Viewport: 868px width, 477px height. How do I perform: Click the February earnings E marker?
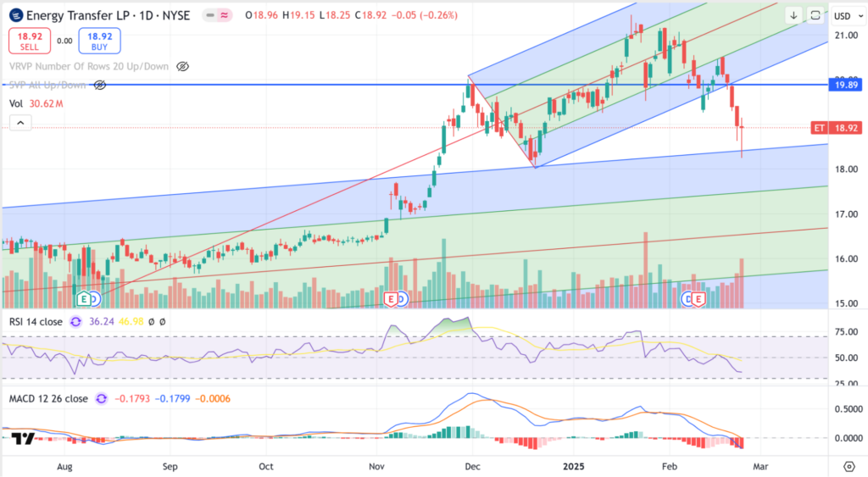click(698, 299)
